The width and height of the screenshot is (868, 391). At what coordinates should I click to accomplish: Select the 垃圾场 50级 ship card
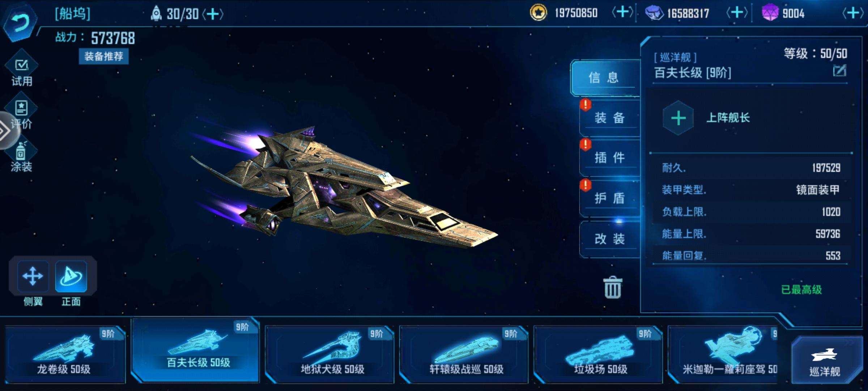pos(598,354)
